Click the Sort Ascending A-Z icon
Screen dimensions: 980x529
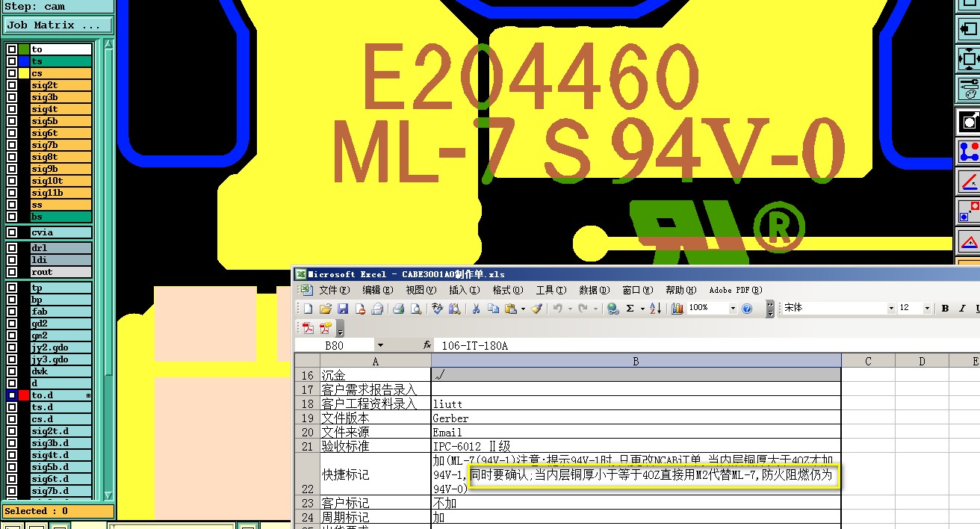[655, 309]
